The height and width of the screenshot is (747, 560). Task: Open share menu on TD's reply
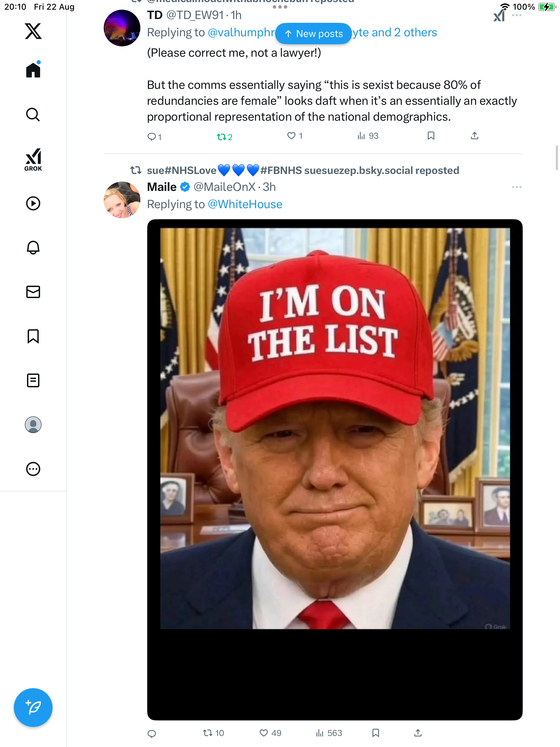(x=475, y=136)
